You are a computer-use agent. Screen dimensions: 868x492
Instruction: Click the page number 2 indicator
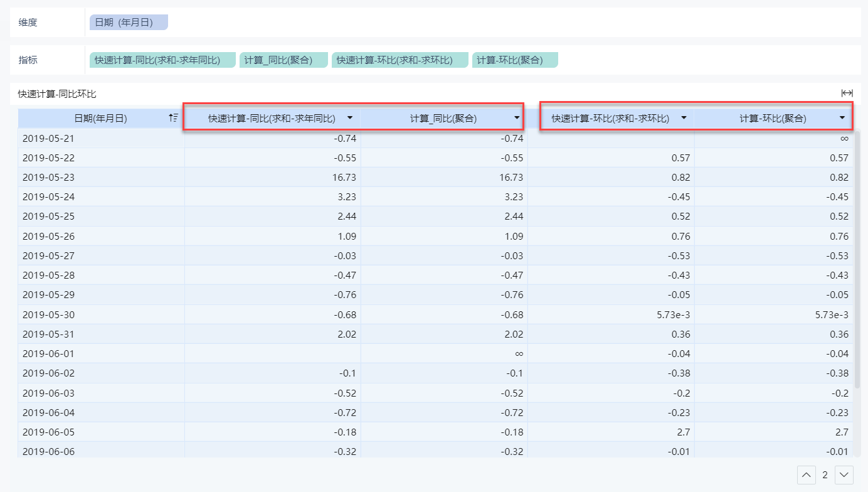click(x=825, y=475)
